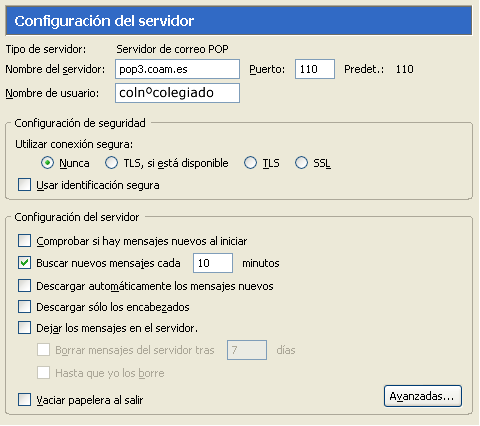Click the Nombre de usuario field

coord(177,93)
